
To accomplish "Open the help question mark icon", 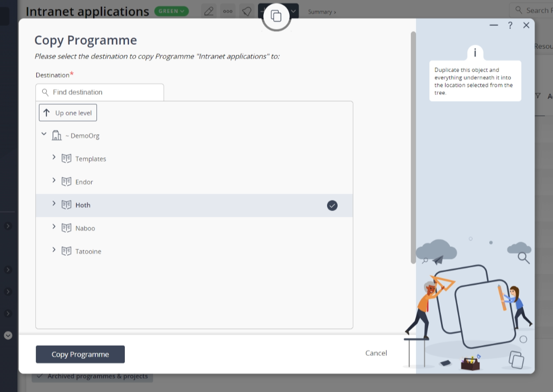I will pyautogui.click(x=510, y=25).
